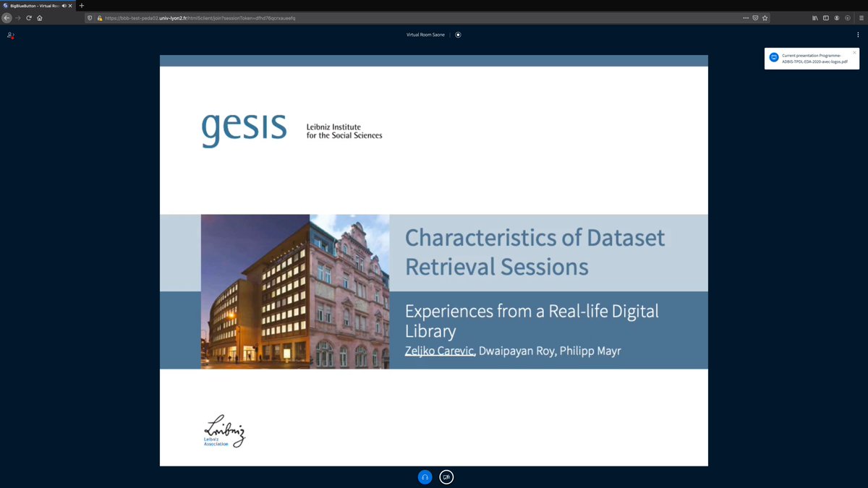Click the blue audio headset button
This screenshot has height=488, width=868.
click(x=425, y=476)
